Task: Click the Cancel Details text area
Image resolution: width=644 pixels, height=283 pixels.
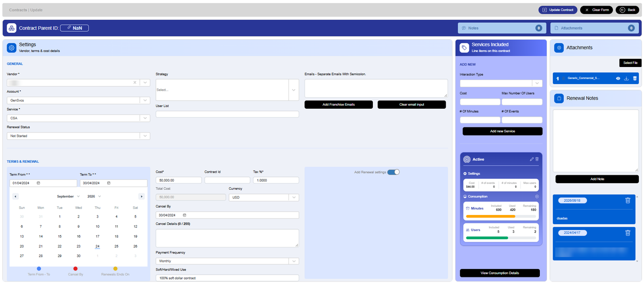Action: point(227,238)
